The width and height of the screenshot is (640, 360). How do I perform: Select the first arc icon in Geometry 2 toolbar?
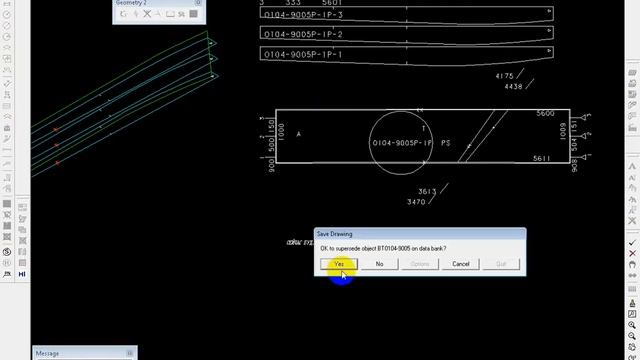click(124, 14)
